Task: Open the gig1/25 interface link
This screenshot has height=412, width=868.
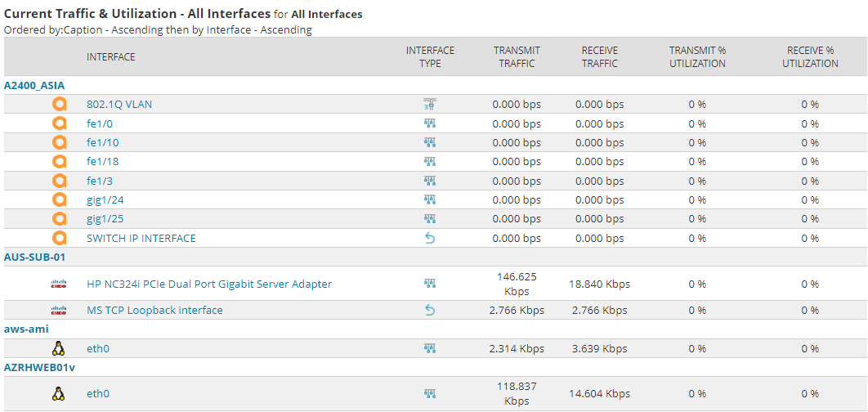Action: (105, 219)
